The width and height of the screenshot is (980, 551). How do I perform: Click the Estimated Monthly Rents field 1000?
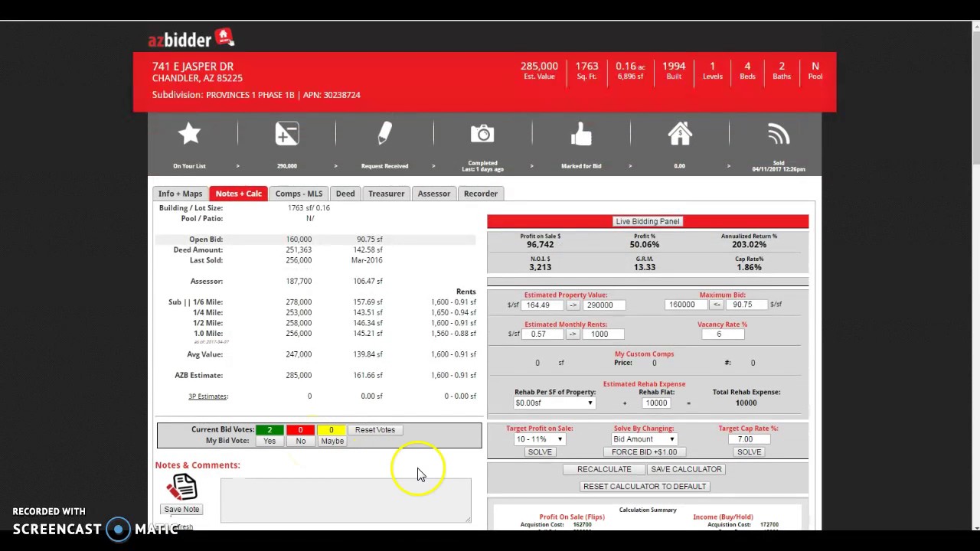tap(605, 334)
